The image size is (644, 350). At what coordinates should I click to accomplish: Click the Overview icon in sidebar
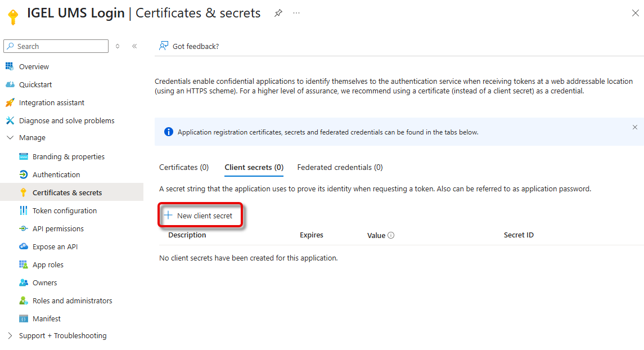pos(9,66)
